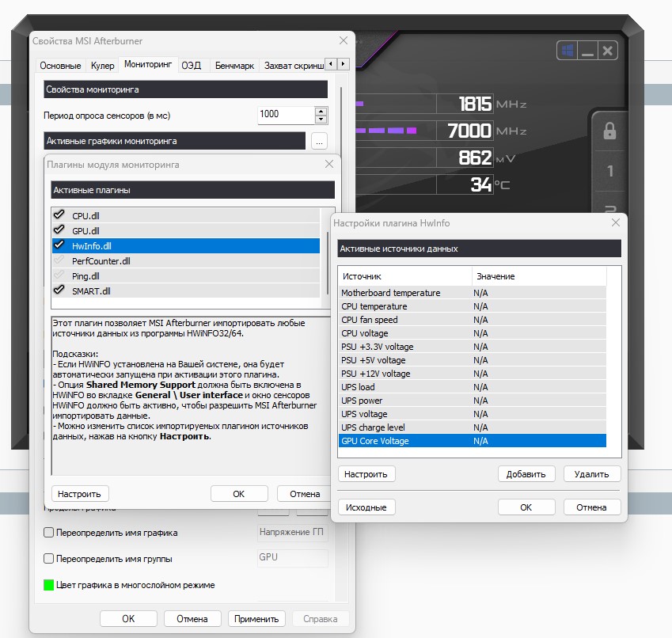672x638 pixels.
Task: Toggle the HwInfo.dll plugin checkmark
Action: [59, 245]
